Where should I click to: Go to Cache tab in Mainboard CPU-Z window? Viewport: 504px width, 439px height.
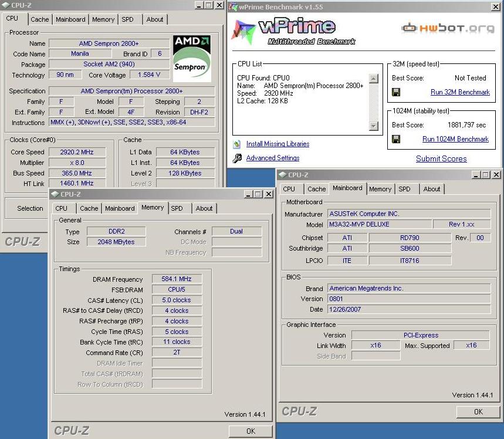click(x=317, y=189)
